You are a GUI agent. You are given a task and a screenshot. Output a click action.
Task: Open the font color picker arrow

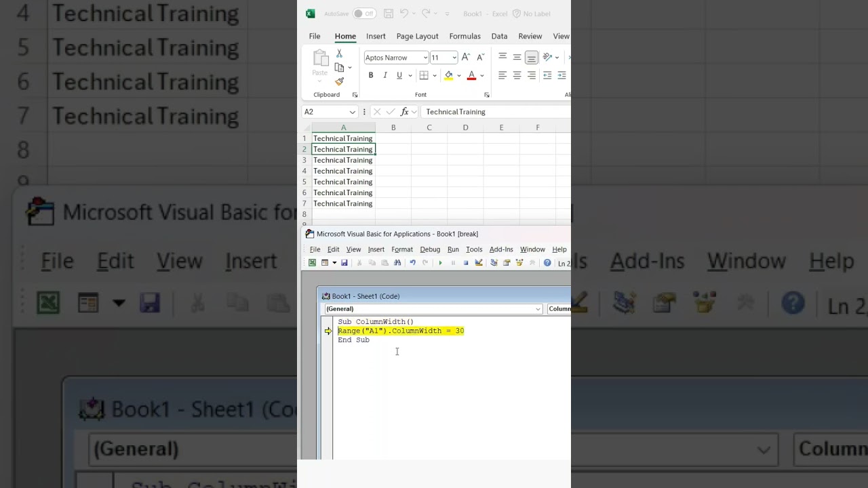tap(482, 75)
